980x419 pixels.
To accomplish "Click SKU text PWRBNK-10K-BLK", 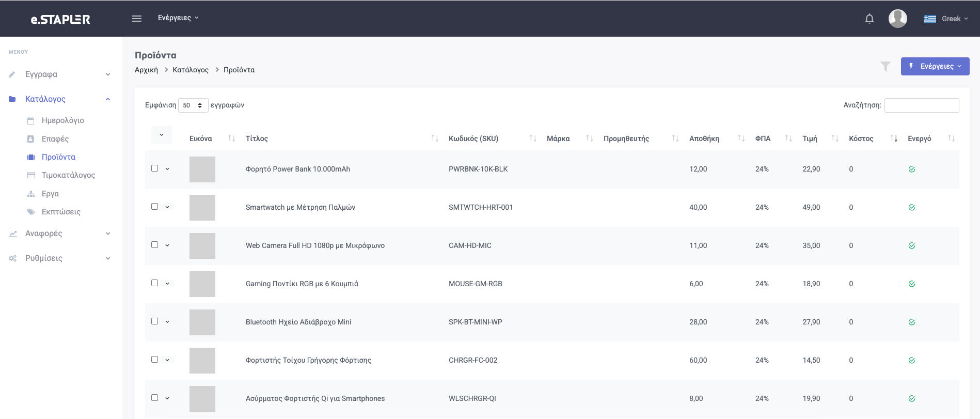I will pyautogui.click(x=478, y=169).
